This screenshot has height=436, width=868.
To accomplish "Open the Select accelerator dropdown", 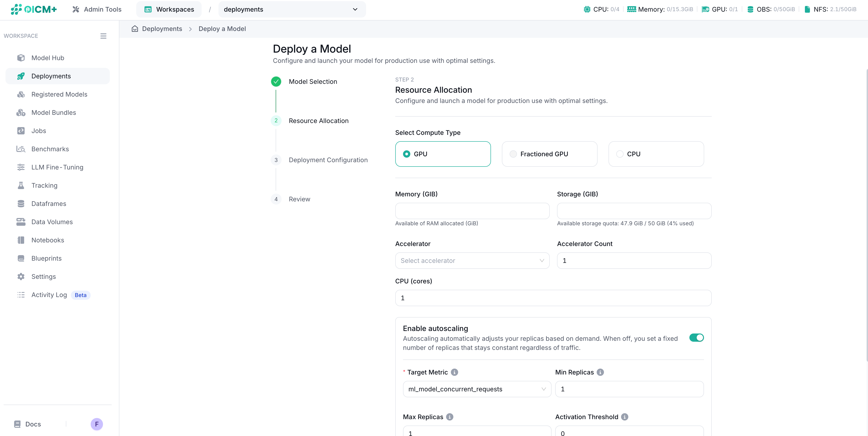I will click(x=472, y=260).
